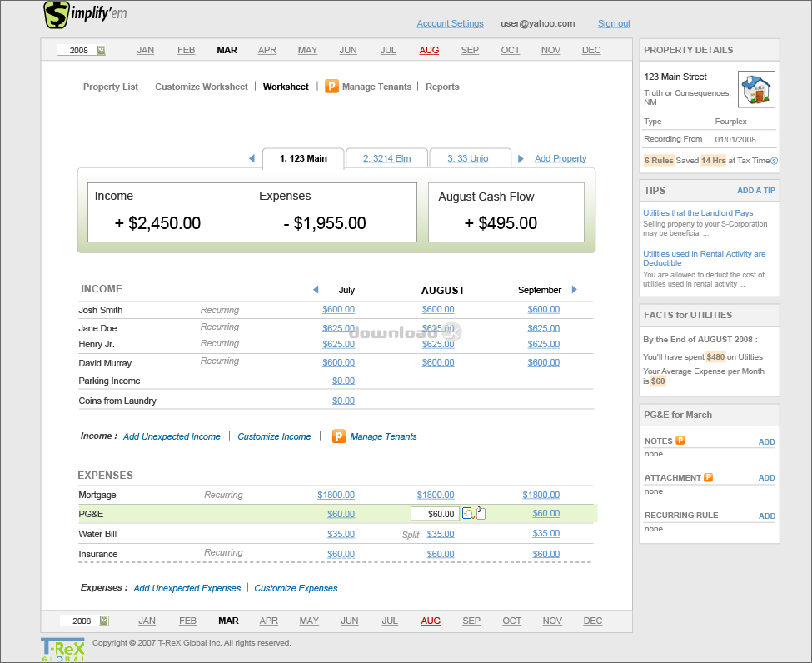Screen dimensions: 812x663
Task: Open tip Utilities used in Rental Activity
Action: (705, 258)
